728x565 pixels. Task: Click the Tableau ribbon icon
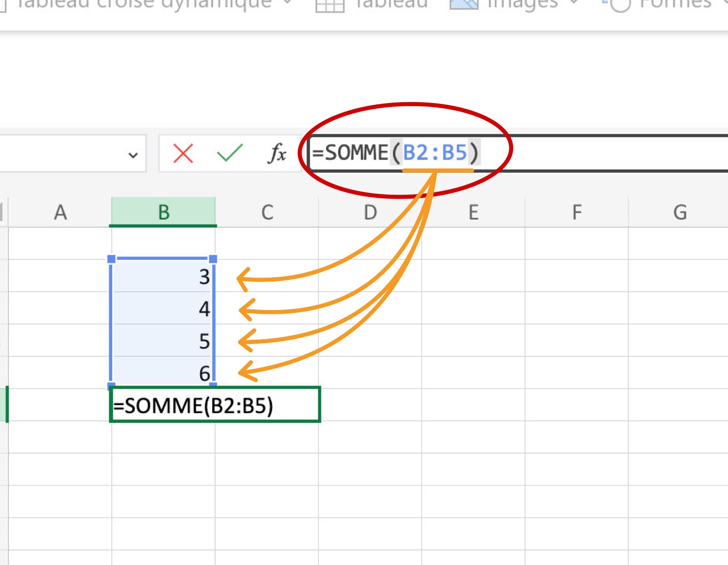point(330,5)
